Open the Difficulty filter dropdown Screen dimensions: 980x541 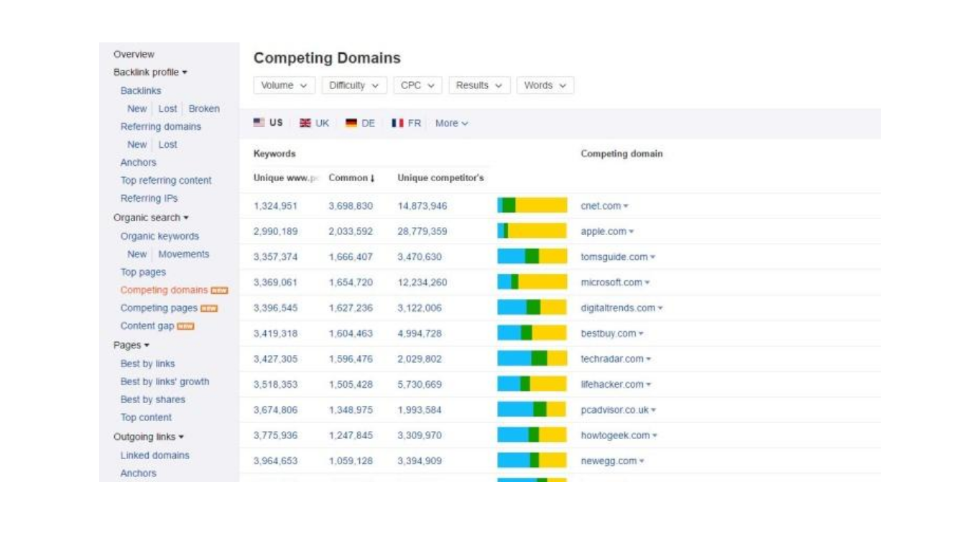pyautogui.click(x=354, y=85)
